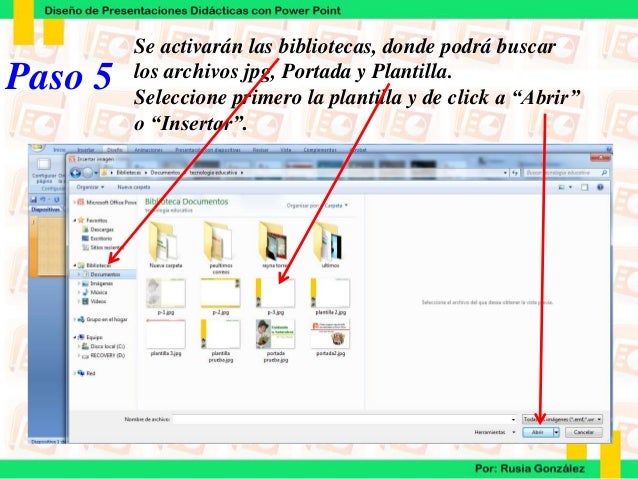Open the Vista ribbon tab

click(286, 150)
